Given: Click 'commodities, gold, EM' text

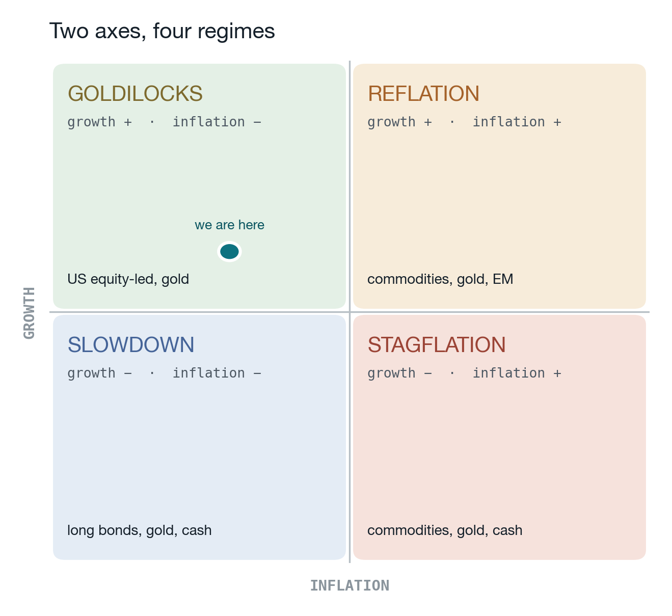Looking at the screenshot, I should (x=440, y=279).
